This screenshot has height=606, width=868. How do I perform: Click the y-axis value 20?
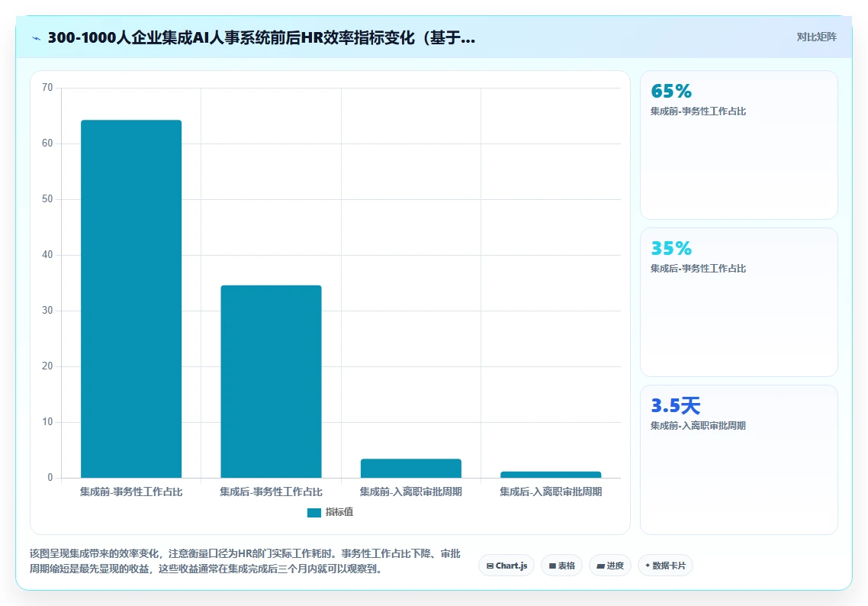click(47, 366)
